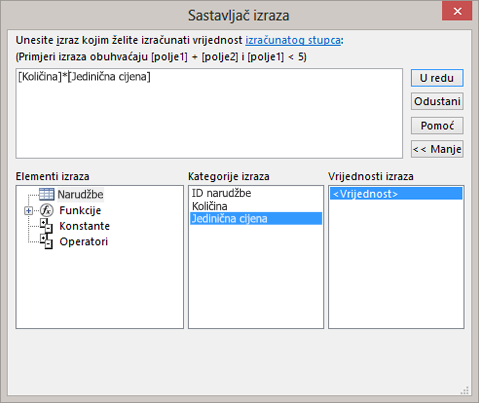Confirm with the U redu button

(x=437, y=78)
